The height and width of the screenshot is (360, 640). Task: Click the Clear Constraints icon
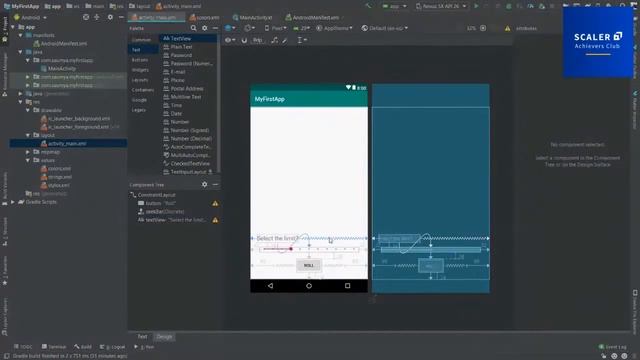[x=274, y=40]
